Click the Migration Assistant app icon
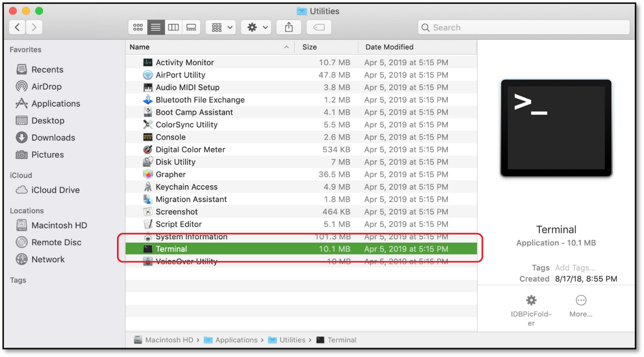The width and height of the screenshot is (644, 357). pyautogui.click(x=148, y=199)
